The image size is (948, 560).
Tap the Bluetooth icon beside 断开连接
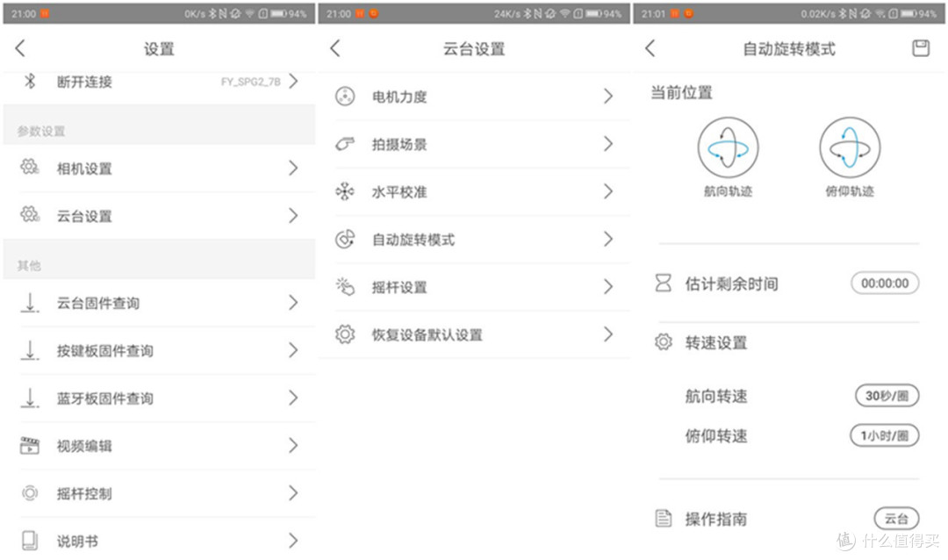coord(30,81)
